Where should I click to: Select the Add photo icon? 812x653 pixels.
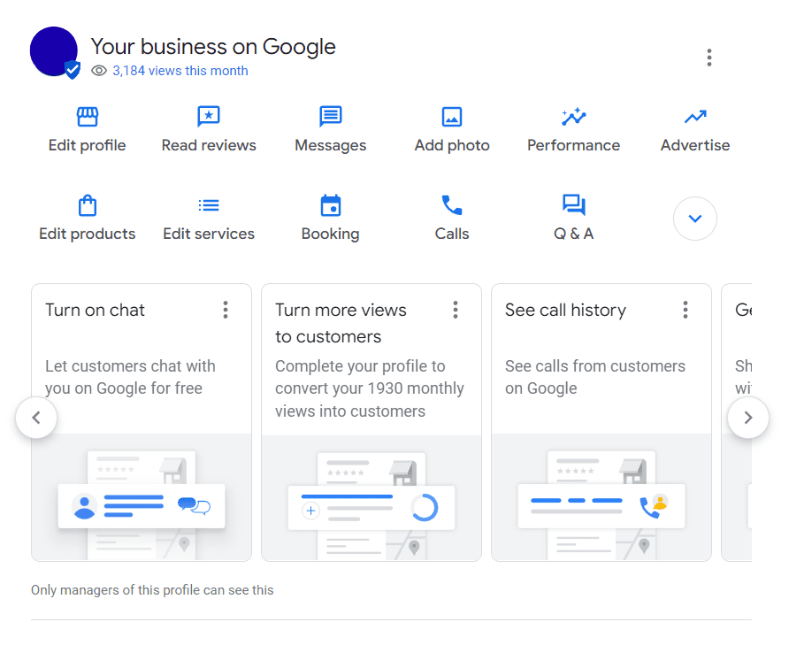point(452,117)
